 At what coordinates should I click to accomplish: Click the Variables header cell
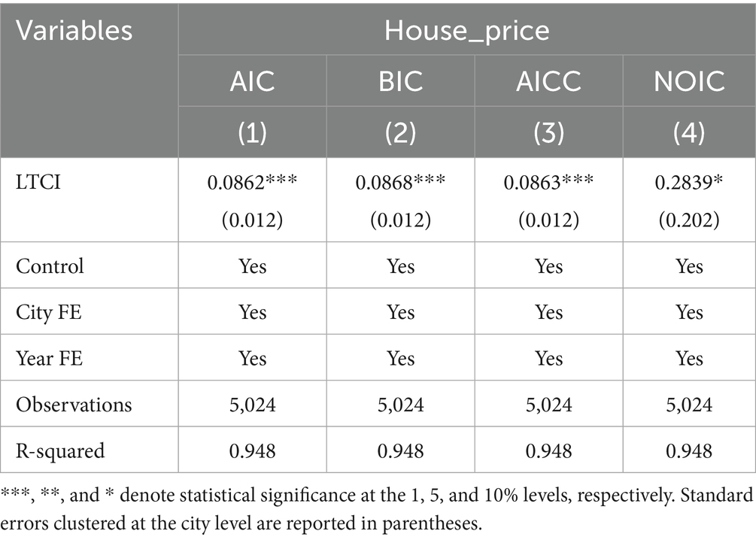click(74, 31)
